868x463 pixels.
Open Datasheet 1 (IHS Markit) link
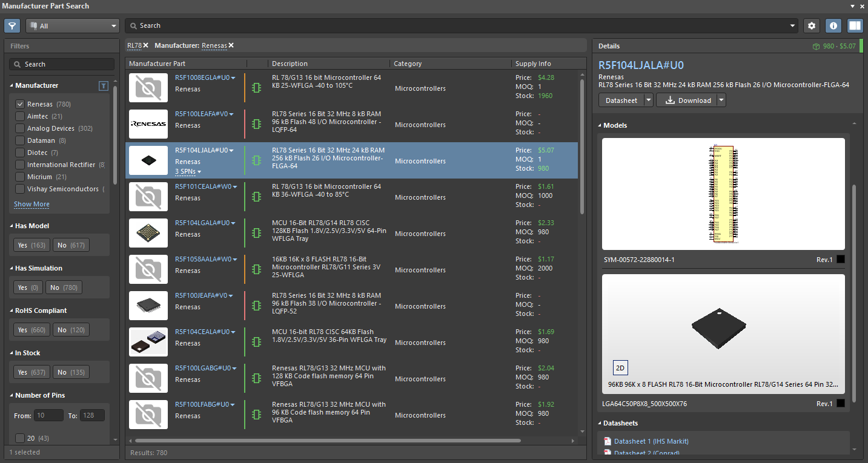click(x=651, y=441)
